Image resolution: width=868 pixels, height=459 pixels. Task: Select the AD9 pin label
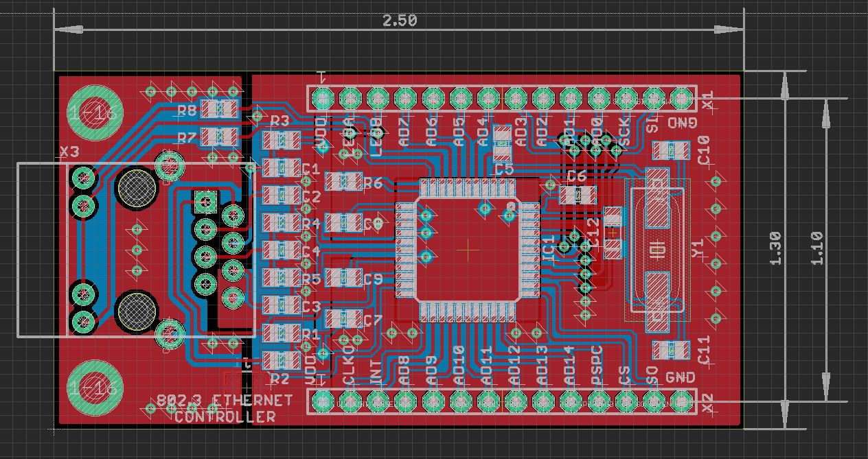click(x=432, y=370)
